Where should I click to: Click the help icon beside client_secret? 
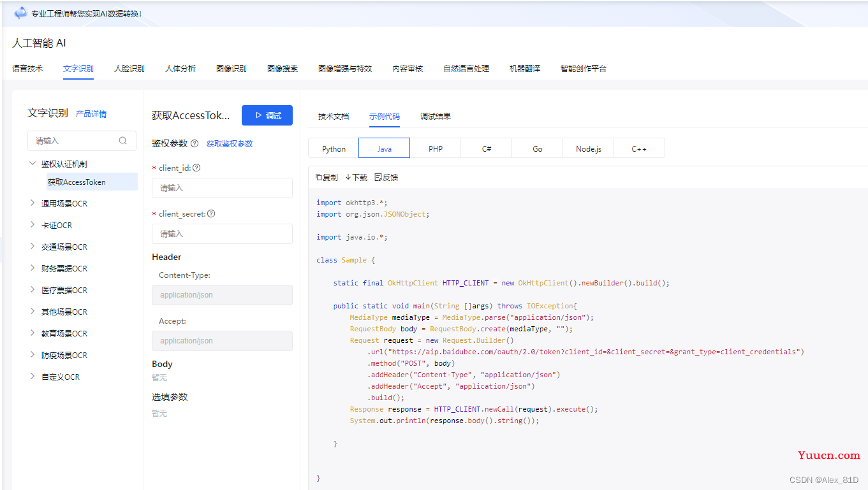(211, 214)
